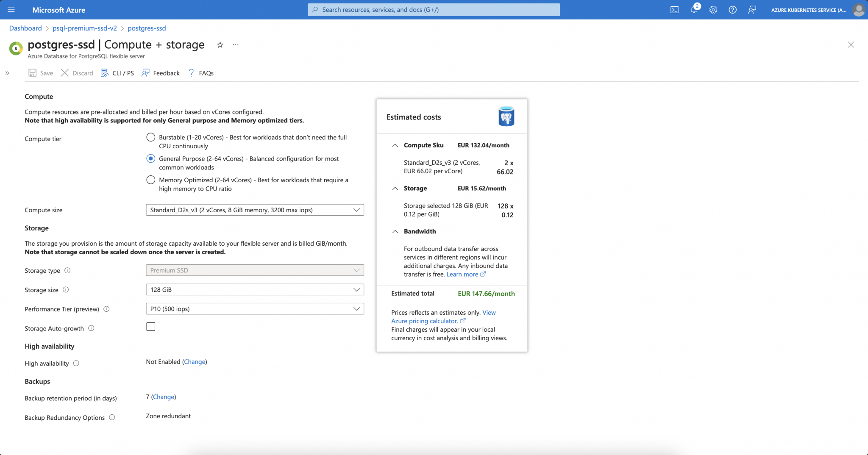The image size is (868, 455).
Task: Open FAQs via the question mark icon
Action: point(191,72)
